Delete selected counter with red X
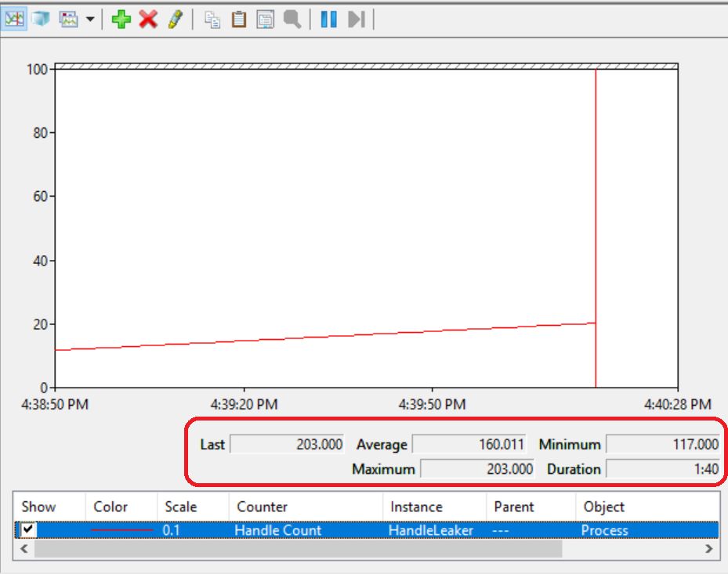Viewport: 728px width, 574px height. click(148, 19)
